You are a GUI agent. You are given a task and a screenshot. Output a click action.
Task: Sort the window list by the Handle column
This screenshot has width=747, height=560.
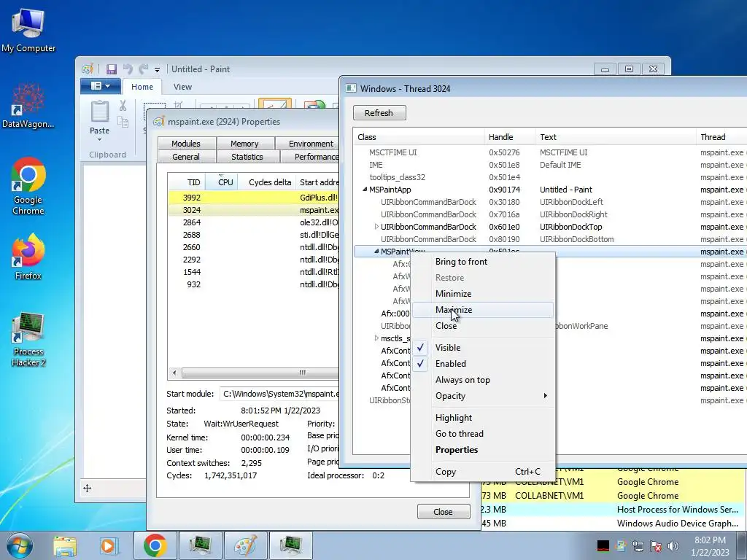(510, 137)
